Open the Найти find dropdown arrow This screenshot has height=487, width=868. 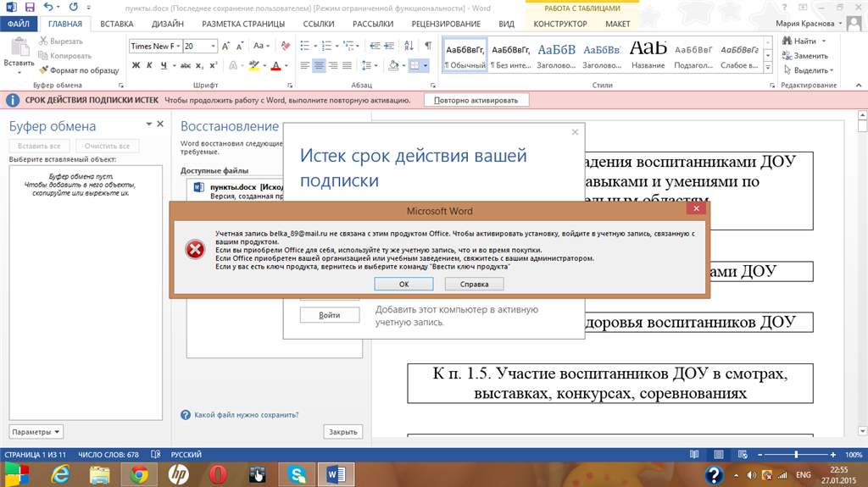tap(824, 41)
